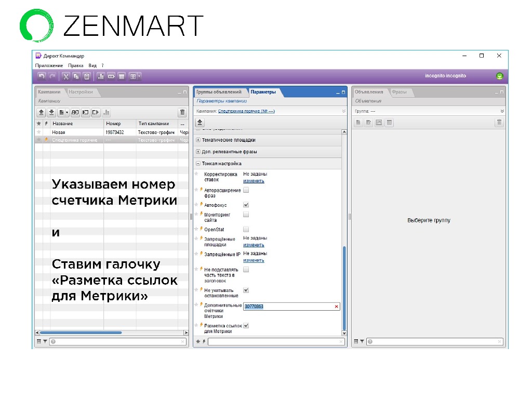The height and width of the screenshot is (399, 532).
Task: Click the A-to-B replace icon in Campaigns toolbar
Action: pos(75,112)
